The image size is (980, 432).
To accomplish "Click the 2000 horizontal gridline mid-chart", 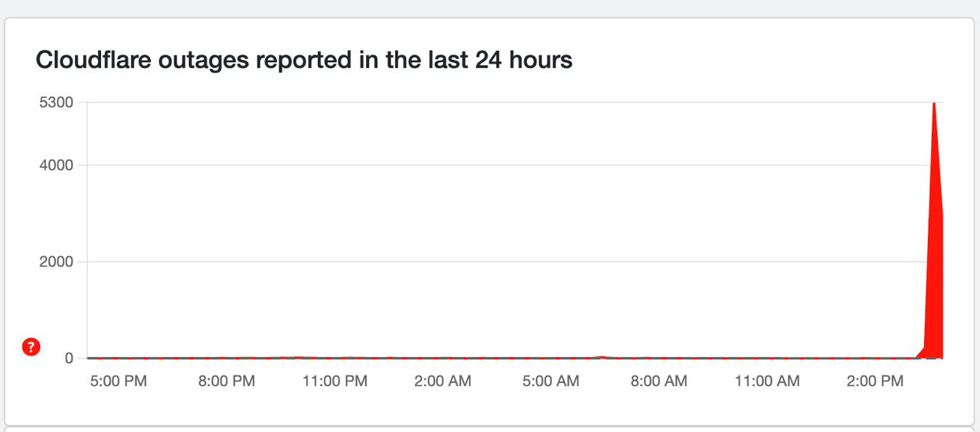I will tap(505, 262).
